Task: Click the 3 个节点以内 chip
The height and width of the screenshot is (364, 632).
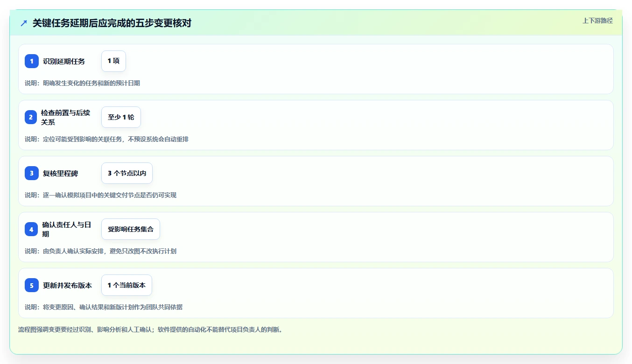Action: pyautogui.click(x=127, y=173)
